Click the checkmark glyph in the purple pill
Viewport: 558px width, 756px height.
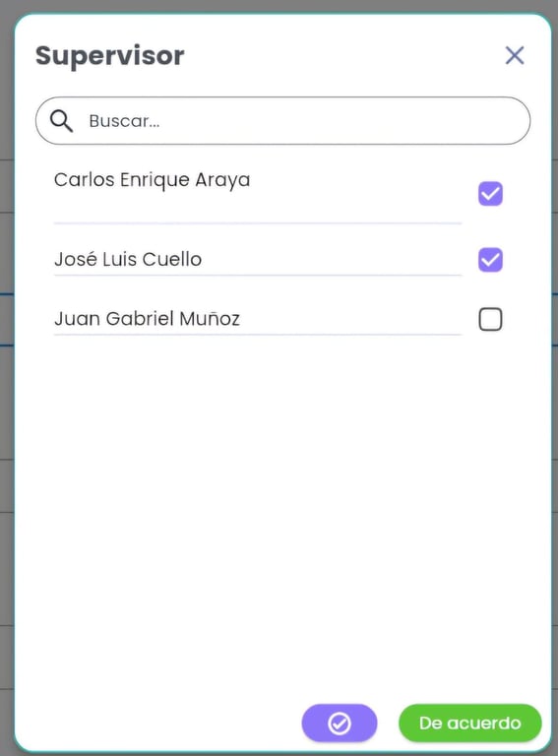[340, 724]
